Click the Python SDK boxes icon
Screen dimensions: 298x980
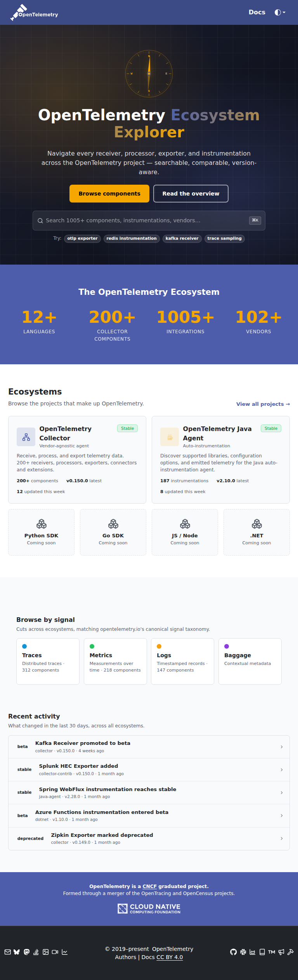click(x=42, y=524)
